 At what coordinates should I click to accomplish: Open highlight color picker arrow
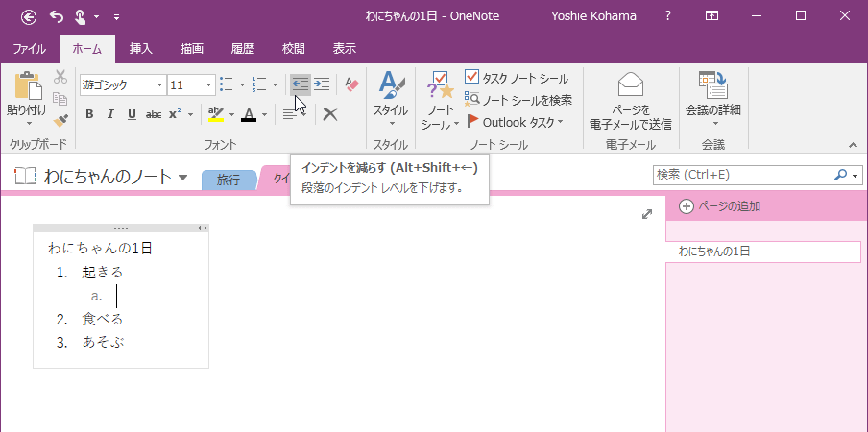(231, 114)
